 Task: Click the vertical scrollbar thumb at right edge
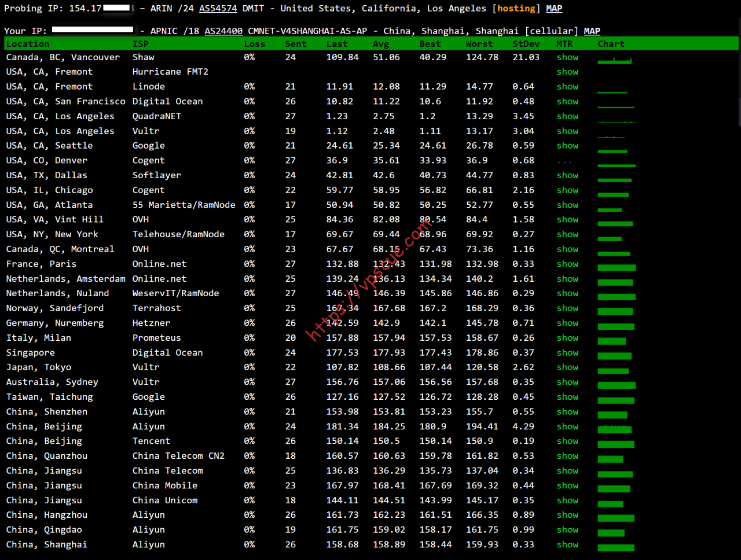click(739, 112)
